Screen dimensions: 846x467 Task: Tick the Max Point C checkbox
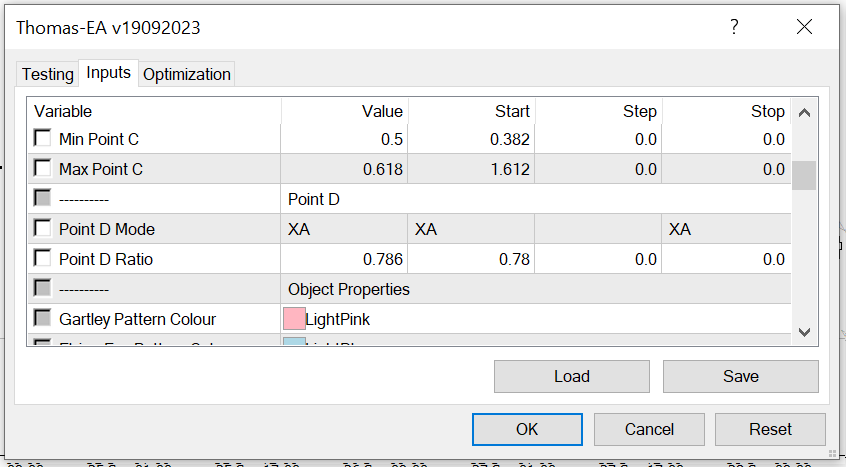pos(42,168)
